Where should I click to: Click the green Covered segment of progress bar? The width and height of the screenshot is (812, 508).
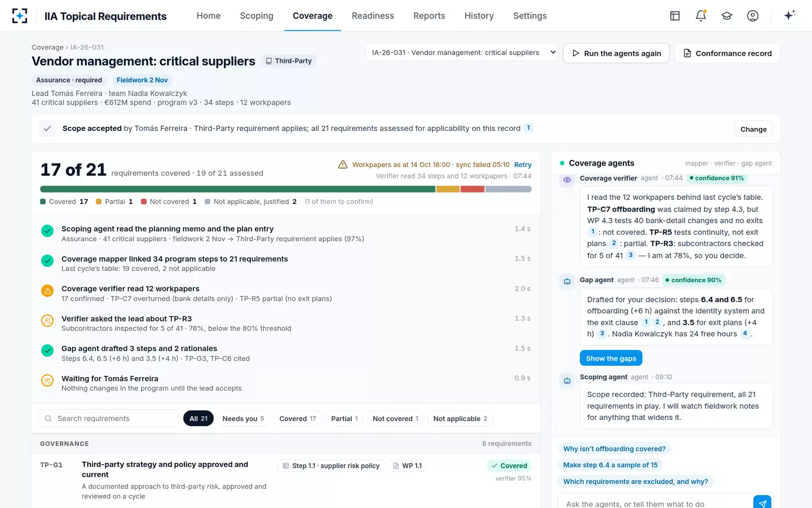coord(237,190)
